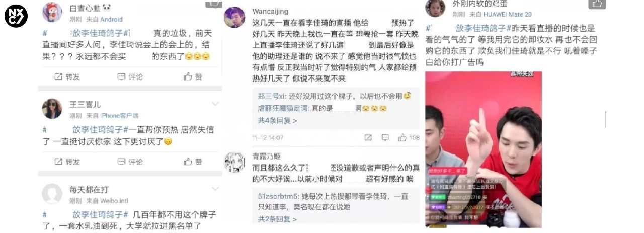Comment on the 白吉心動 post

pyautogui.click(x=130, y=76)
